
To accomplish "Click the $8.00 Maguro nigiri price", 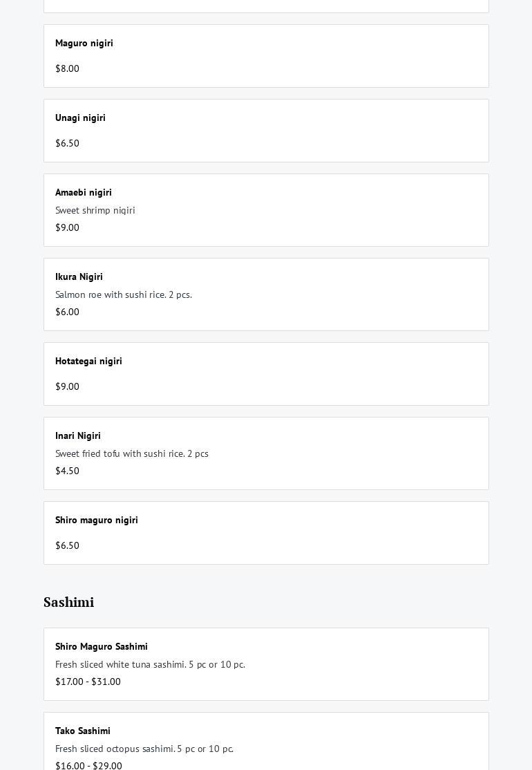I will [x=68, y=68].
